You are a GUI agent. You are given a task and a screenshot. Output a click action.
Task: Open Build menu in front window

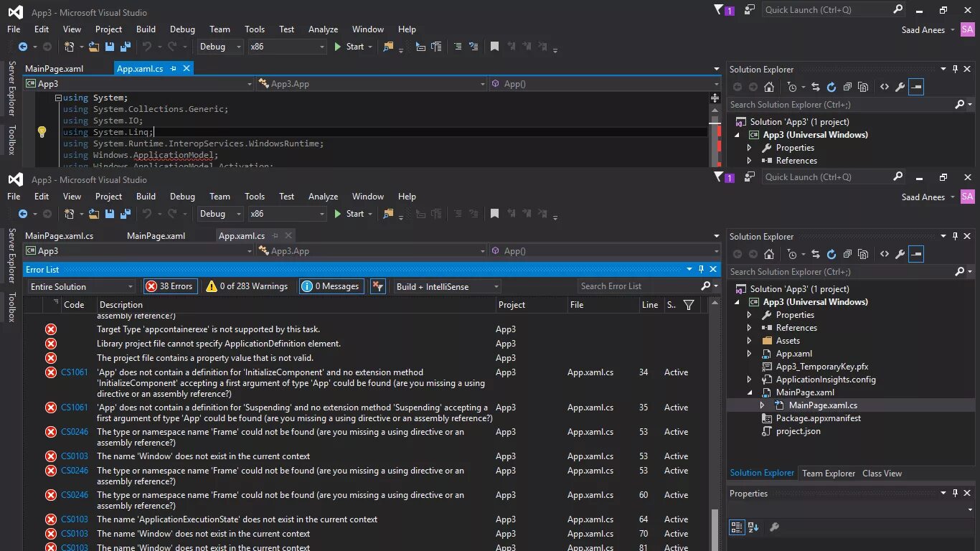[x=146, y=197]
